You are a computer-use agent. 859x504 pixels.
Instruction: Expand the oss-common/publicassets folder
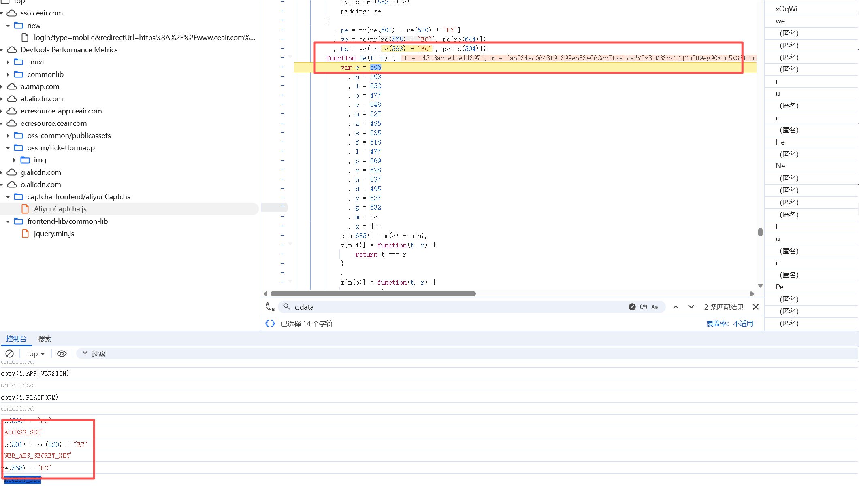tap(8, 135)
